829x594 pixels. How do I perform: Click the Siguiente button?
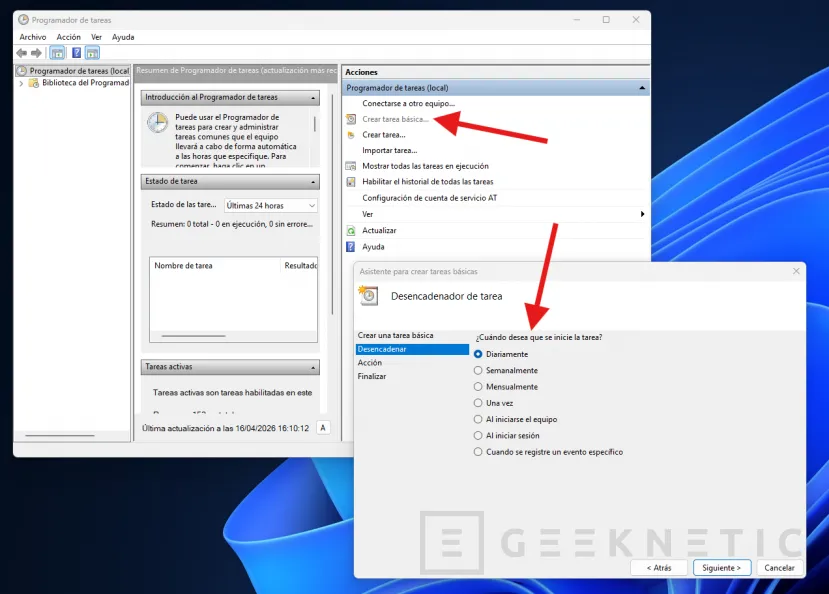[722, 568]
